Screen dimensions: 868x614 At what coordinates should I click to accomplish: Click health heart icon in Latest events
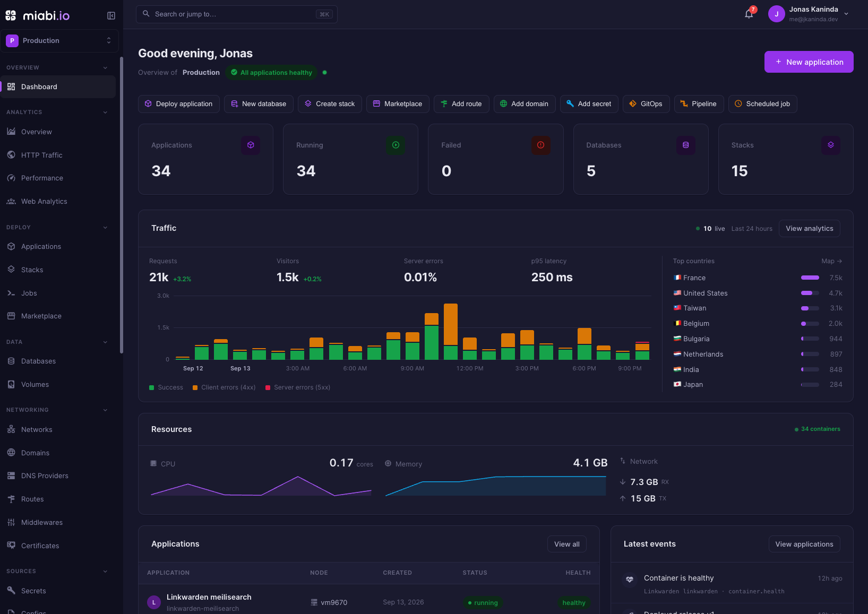pyautogui.click(x=630, y=580)
